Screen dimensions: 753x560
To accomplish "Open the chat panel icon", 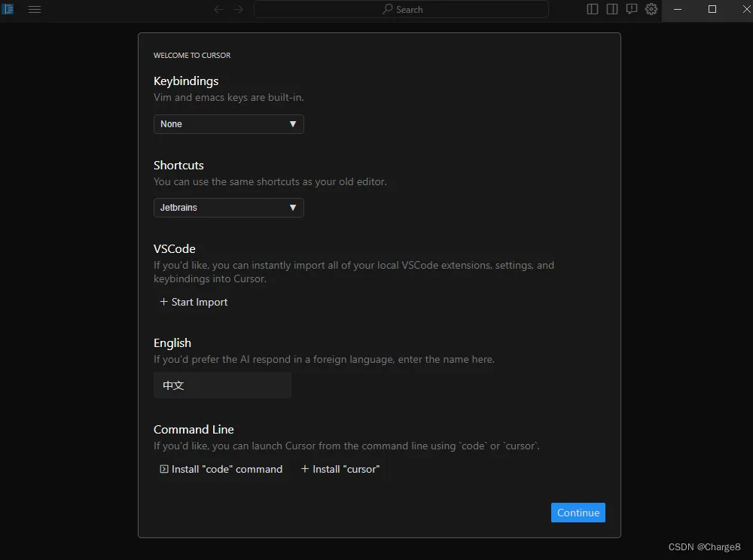I will point(632,9).
